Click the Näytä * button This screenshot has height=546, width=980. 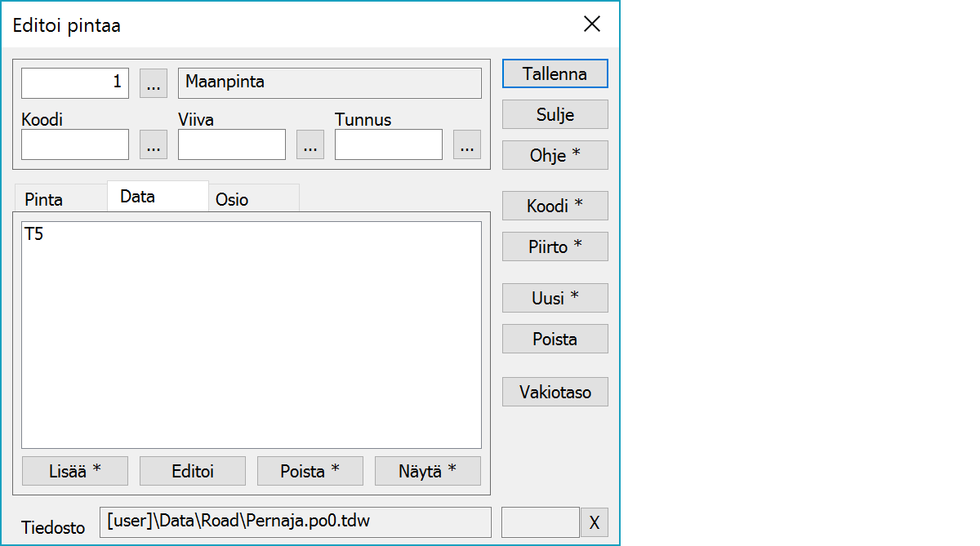[427, 471]
